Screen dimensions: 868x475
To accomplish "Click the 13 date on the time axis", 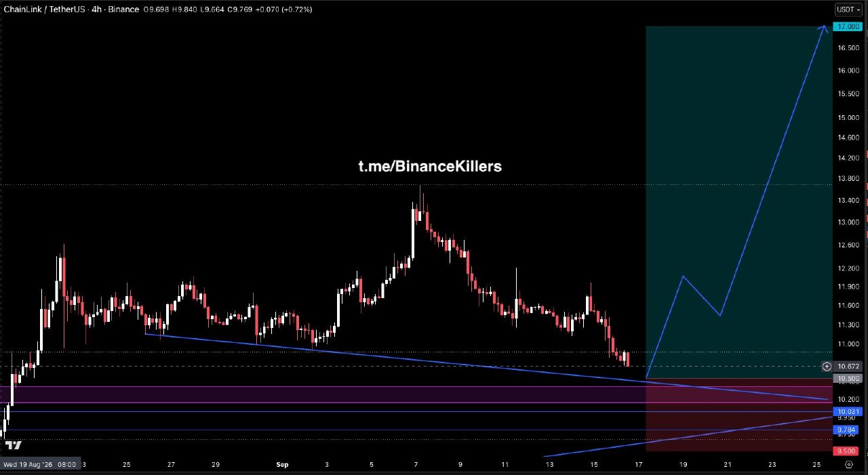I will (x=549, y=465).
